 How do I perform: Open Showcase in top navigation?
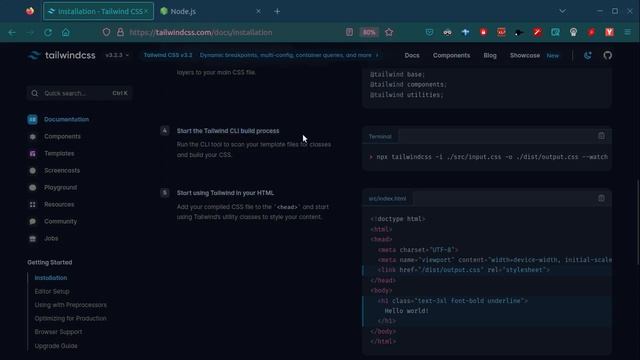click(524, 55)
